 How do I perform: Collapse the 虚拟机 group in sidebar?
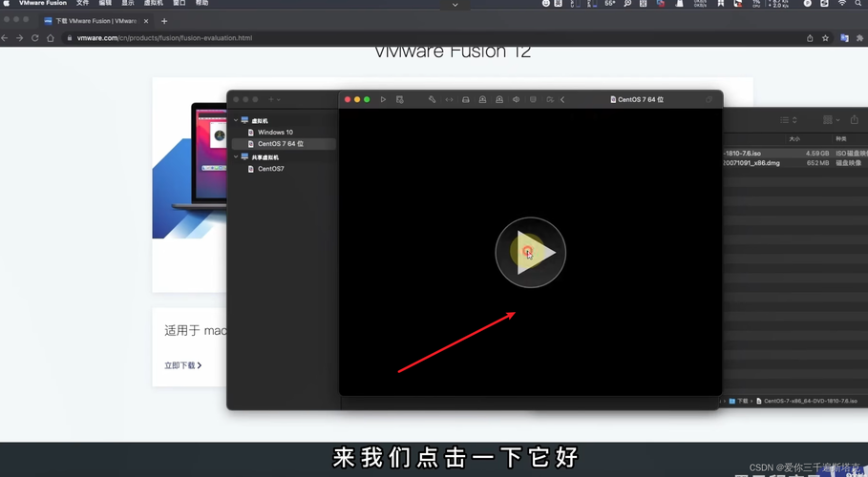pyautogui.click(x=236, y=120)
